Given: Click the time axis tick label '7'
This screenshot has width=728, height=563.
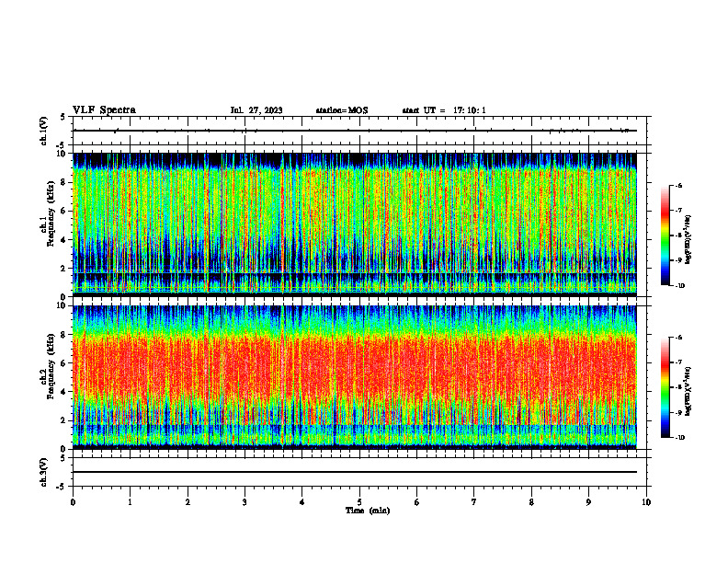Looking at the screenshot, I should 474,502.
